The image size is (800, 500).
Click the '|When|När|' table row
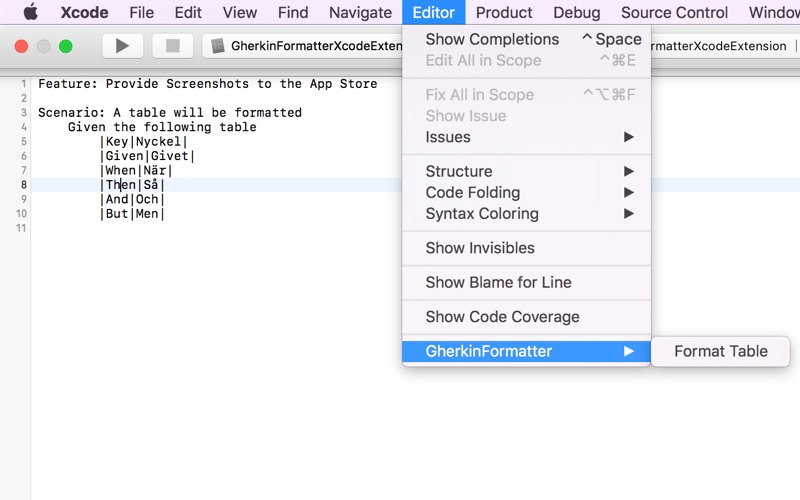pos(136,170)
